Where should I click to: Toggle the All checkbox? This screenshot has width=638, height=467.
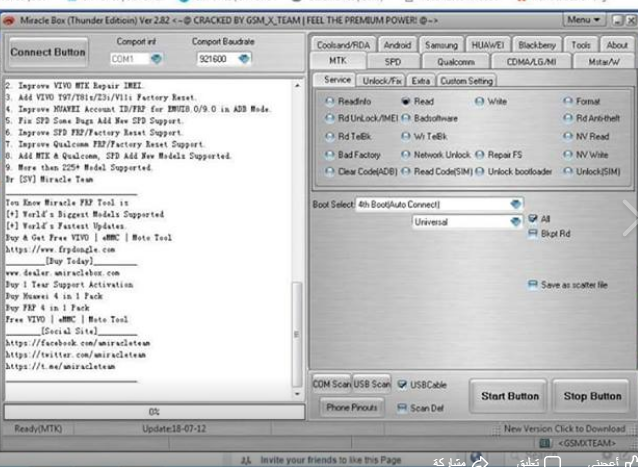(533, 218)
